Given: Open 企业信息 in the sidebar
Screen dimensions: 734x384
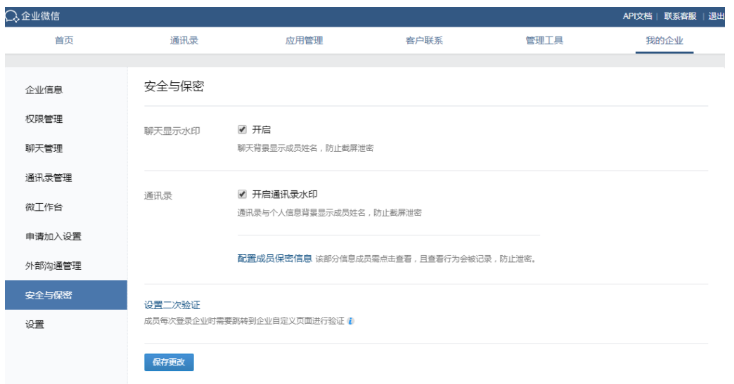Looking at the screenshot, I should coord(44,90).
